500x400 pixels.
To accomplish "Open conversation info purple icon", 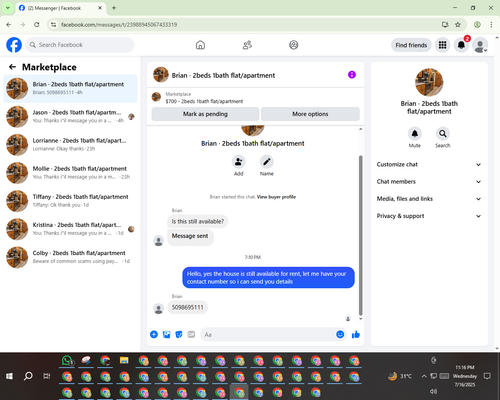I will 352,75.
